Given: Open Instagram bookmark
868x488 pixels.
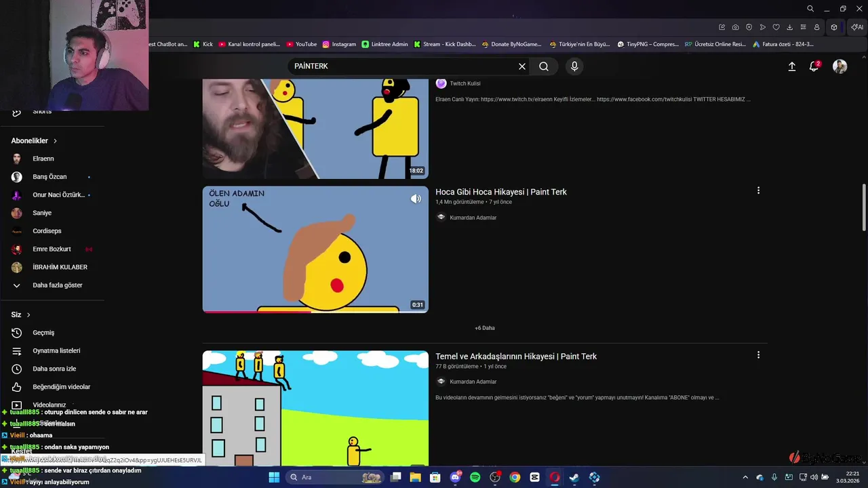Looking at the screenshot, I should coord(339,44).
